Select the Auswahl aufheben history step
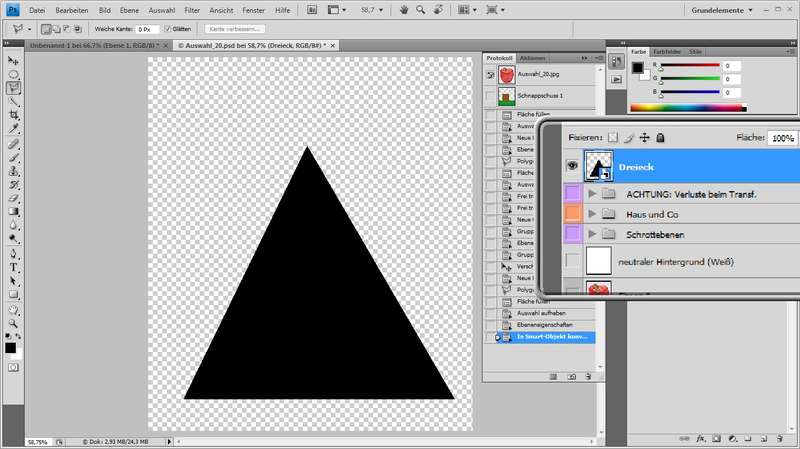 [543, 313]
